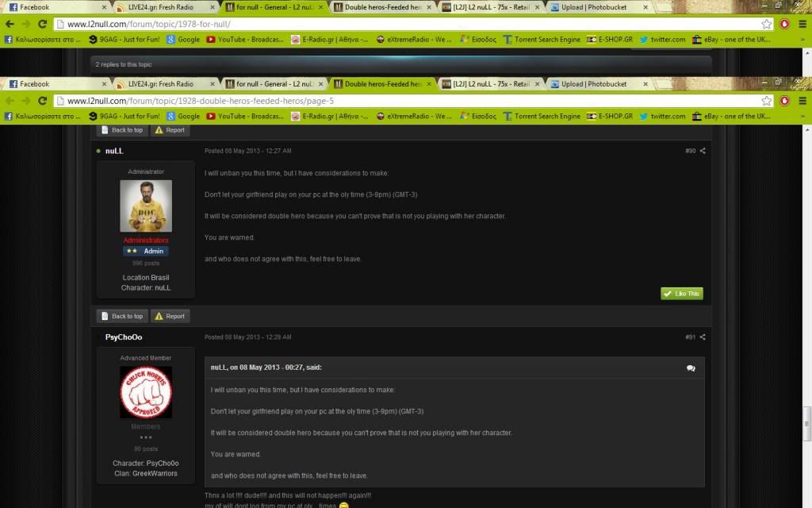Click the PsyChoOo username heading link
The image size is (812, 508).
click(x=124, y=337)
